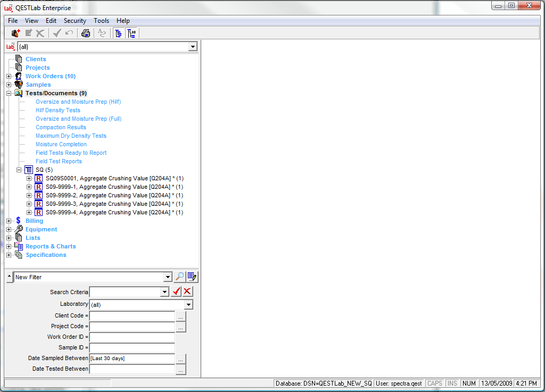Click the Work Order ID input field
The height and width of the screenshot is (392, 545).
[132, 337]
